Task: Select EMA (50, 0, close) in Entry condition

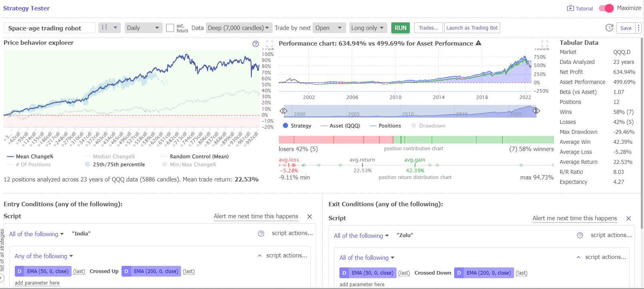Action: point(43,271)
